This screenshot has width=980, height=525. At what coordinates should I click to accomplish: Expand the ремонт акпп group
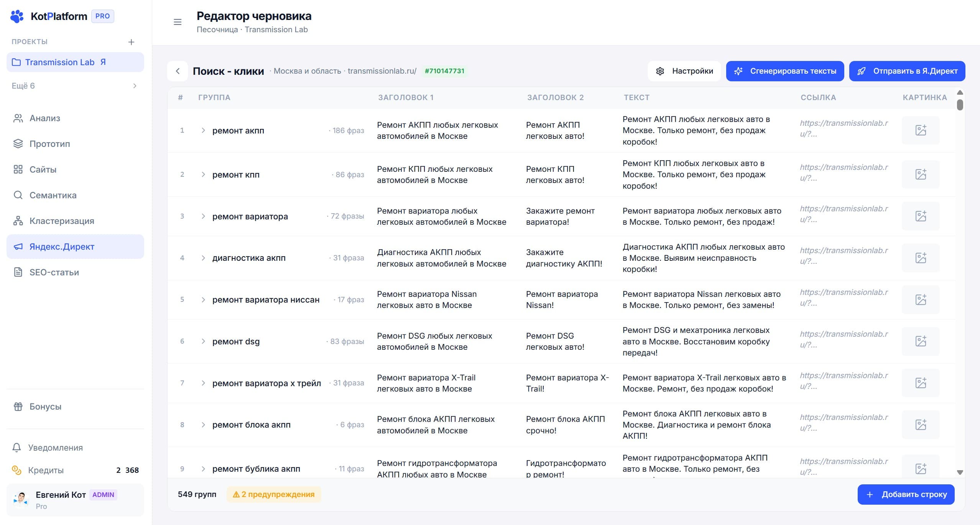click(x=203, y=130)
